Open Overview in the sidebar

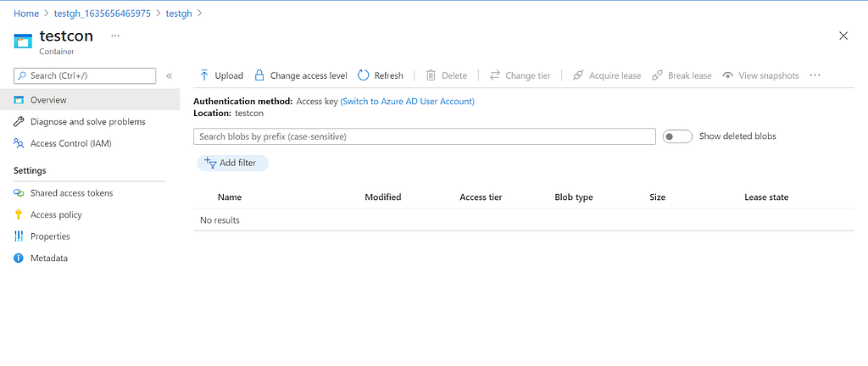tap(90, 100)
